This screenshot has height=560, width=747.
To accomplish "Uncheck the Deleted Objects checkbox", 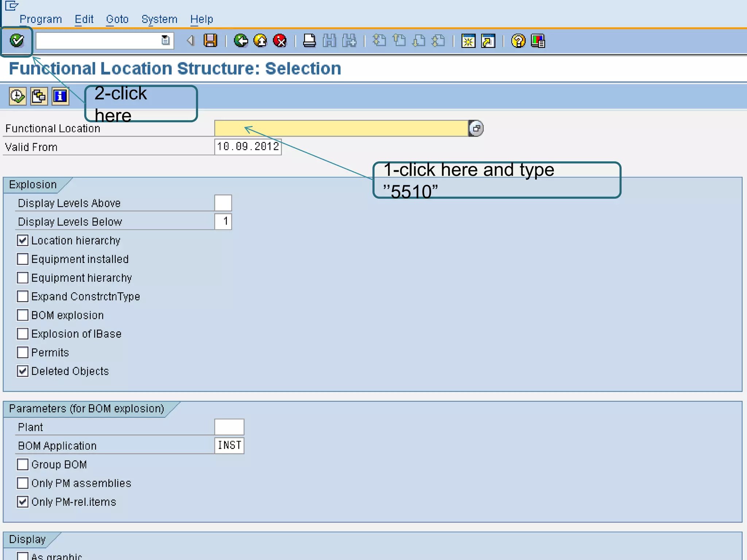I will pyautogui.click(x=23, y=371).
